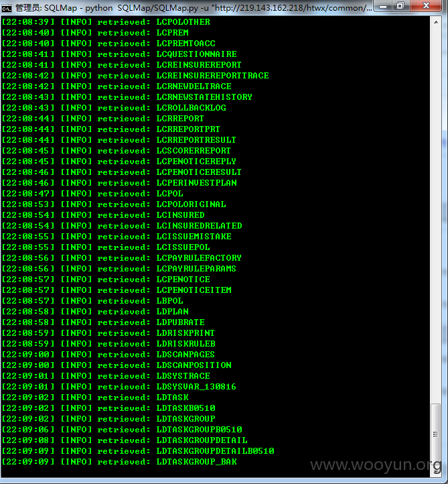Select the line LCPERINVESTPLAN
Screen dimensions: 448x484
(x=119, y=183)
